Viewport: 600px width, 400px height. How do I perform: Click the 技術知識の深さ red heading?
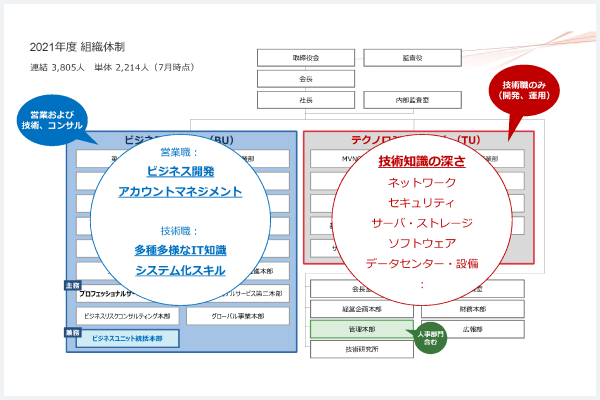(x=421, y=162)
